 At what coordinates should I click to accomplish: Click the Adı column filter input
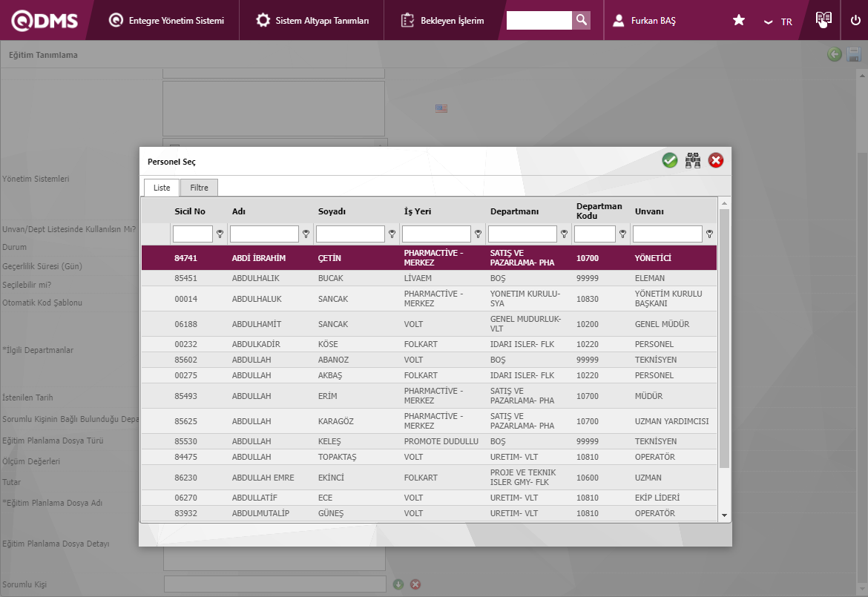point(264,234)
